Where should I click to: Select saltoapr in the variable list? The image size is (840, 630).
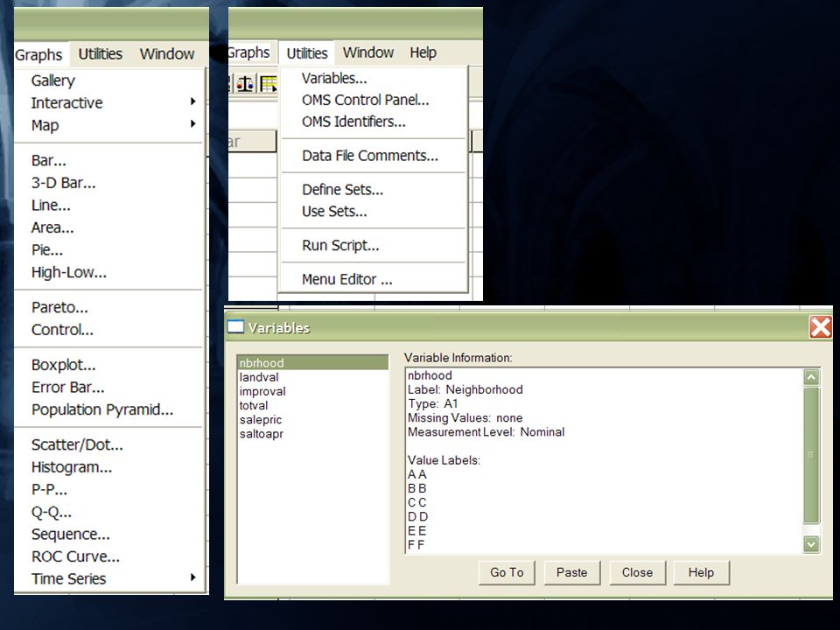tap(313, 434)
